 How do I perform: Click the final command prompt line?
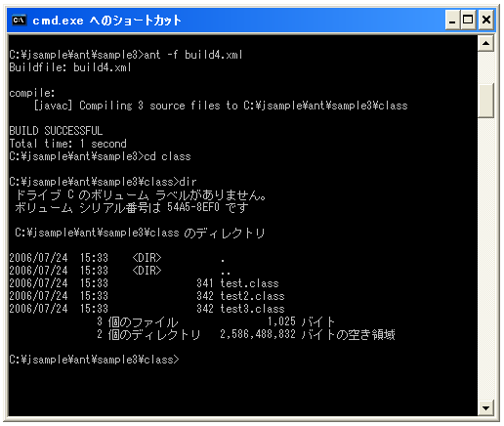[94, 360]
